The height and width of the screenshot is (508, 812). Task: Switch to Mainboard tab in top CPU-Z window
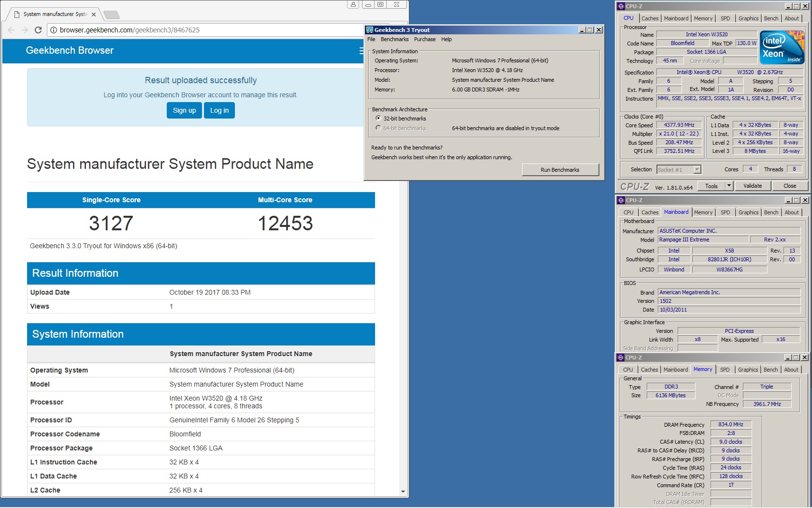(676, 18)
